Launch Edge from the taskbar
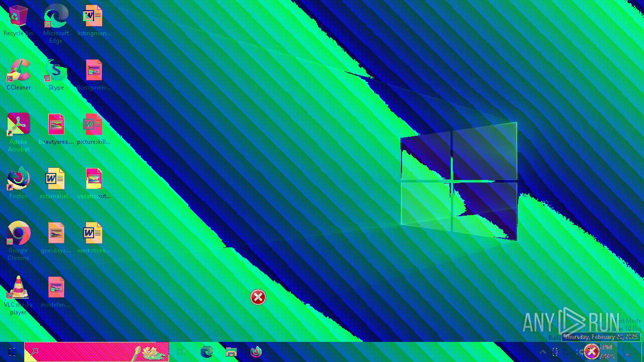644x362 pixels. pyautogui.click(x=206, y=352)
